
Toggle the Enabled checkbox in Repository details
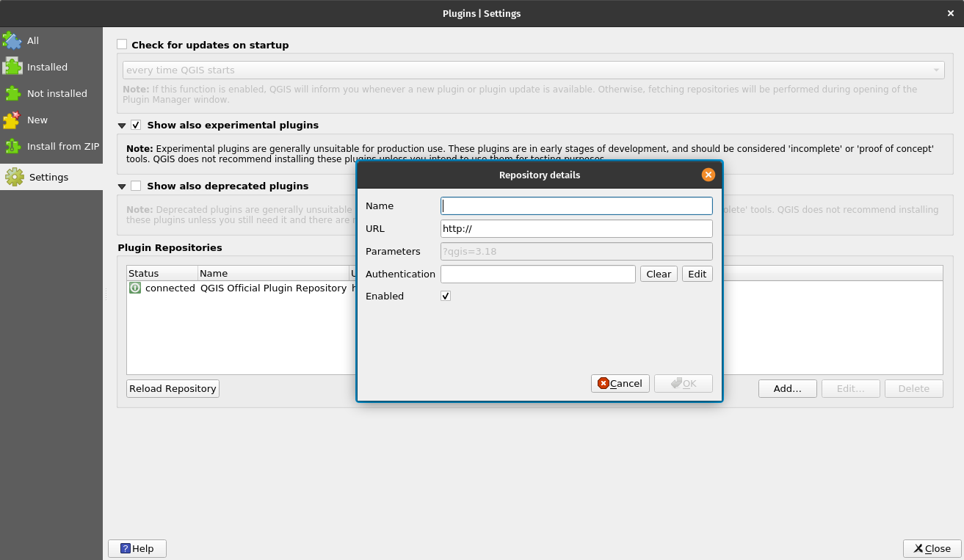tap(446, 296)
